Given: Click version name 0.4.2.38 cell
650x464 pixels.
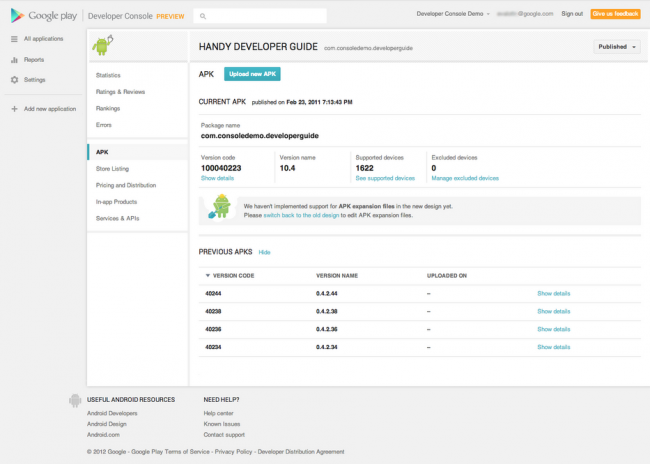Looking at the screenshot, I should [326, 311].
